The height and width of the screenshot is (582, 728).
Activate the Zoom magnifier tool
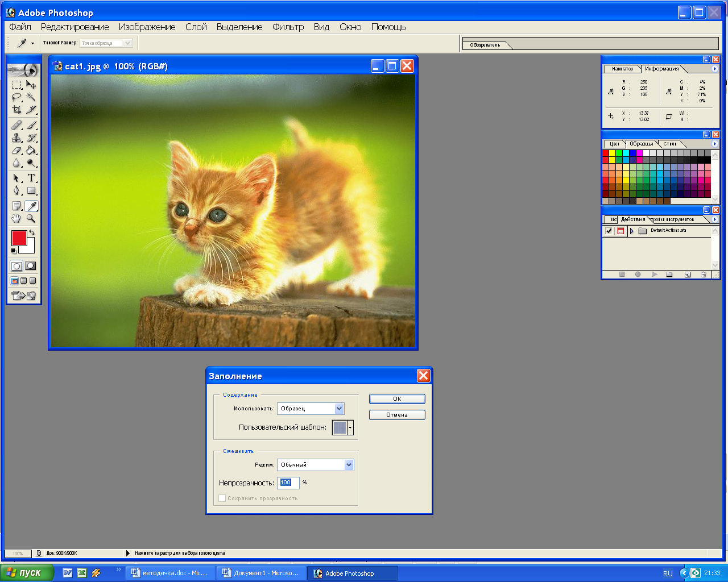[31, 218]
